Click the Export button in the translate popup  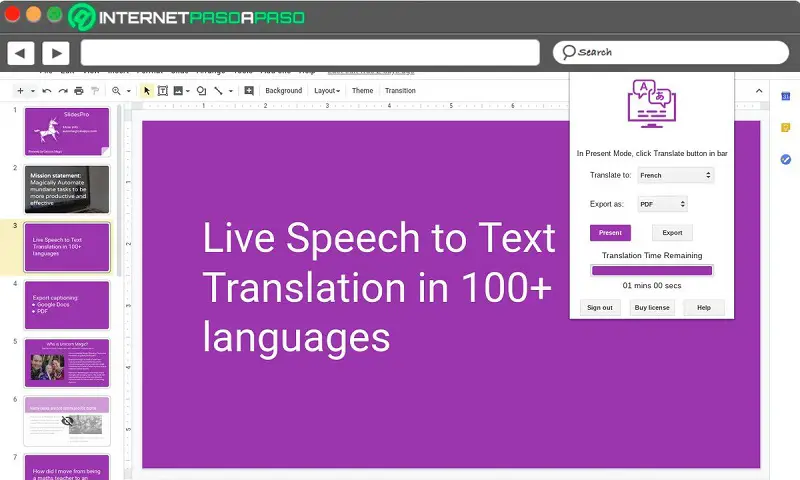[x=672, y=233]
